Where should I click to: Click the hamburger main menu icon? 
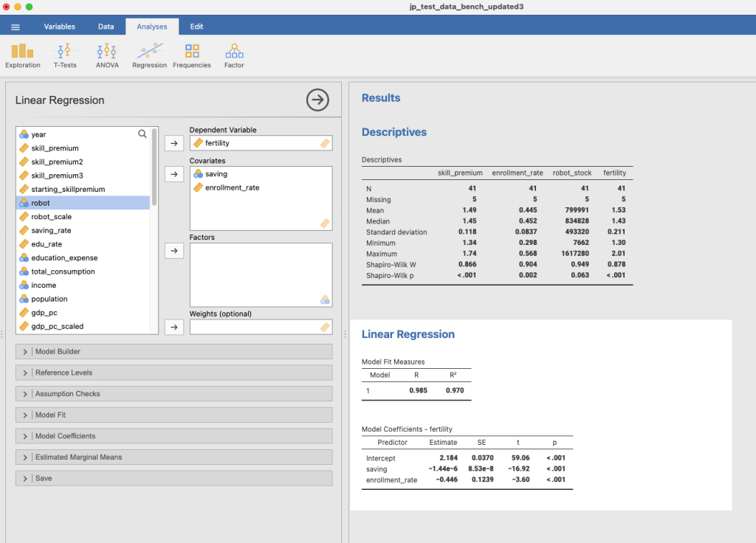[x=16, y=27]
